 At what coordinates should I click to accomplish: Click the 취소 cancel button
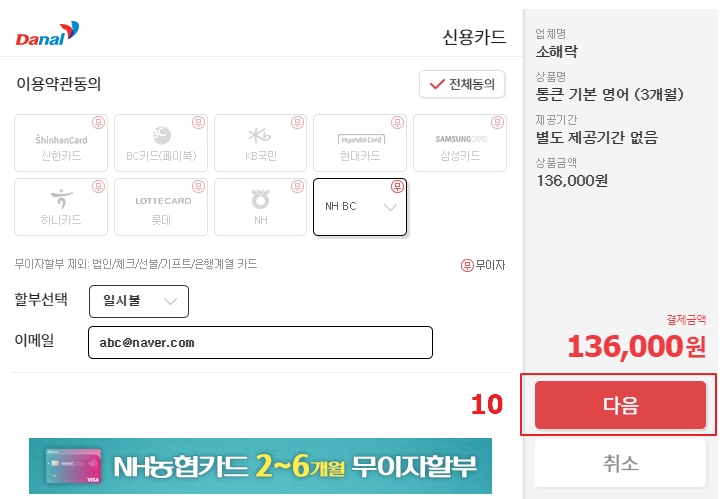pos(620,463)
